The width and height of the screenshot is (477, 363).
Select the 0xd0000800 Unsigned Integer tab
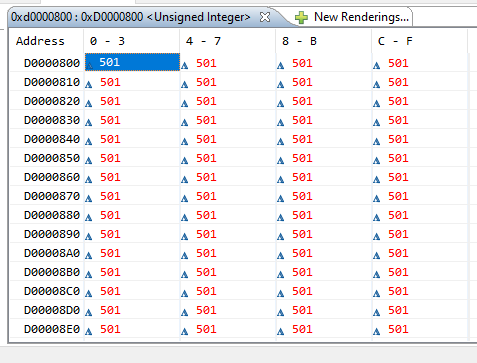[x=130, y=17]
